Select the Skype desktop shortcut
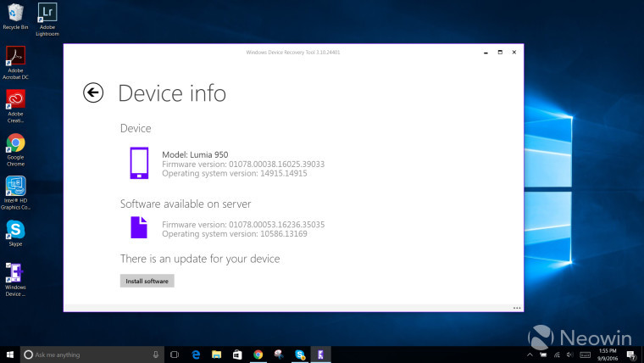This screenshot has height=363, width=644. pos(15,233)
